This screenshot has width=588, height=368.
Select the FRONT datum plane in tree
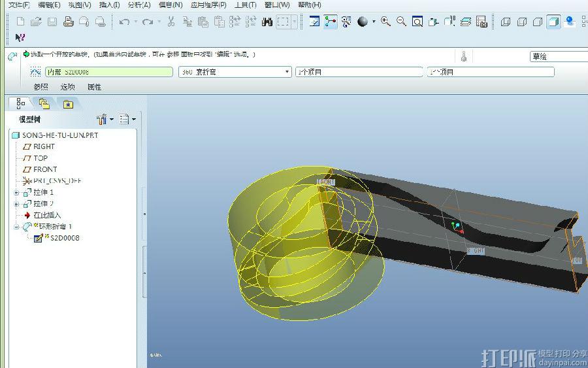tap(45, 169)
